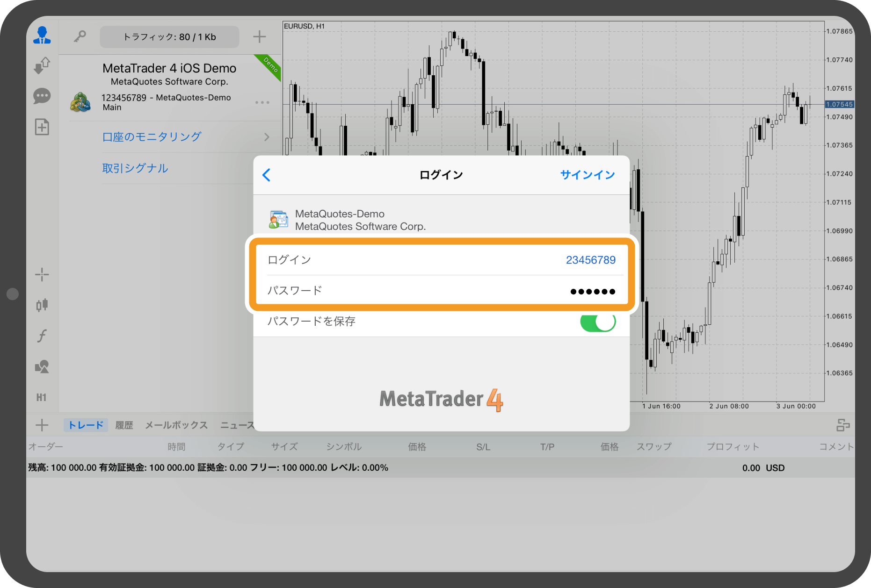Open the accounts icon in sidebar
This screenshot has width=871, height=588.
42,36
